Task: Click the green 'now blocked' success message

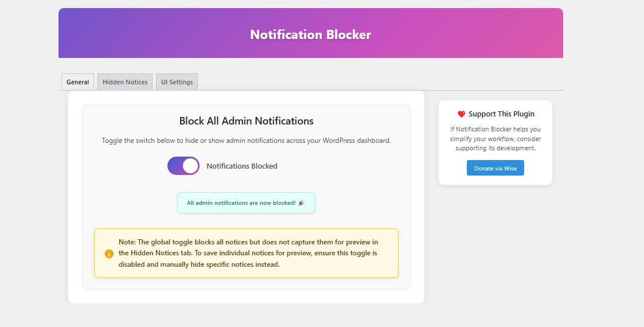Action: 241,203
